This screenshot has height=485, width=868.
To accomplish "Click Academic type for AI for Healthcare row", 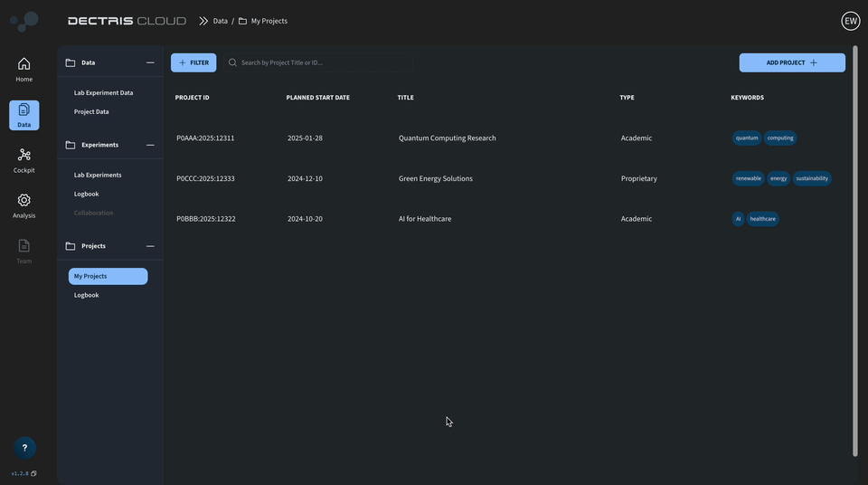I will point(636,219).
